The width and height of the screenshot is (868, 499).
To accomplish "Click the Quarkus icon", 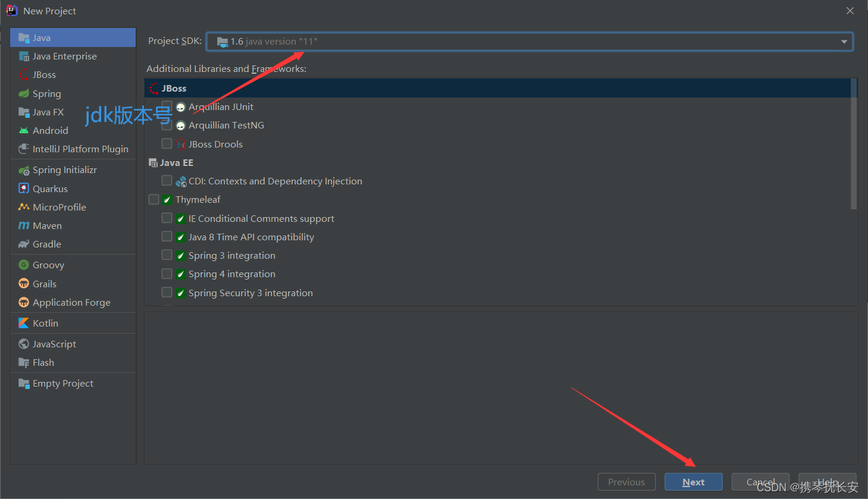I will tap(24, 189).
